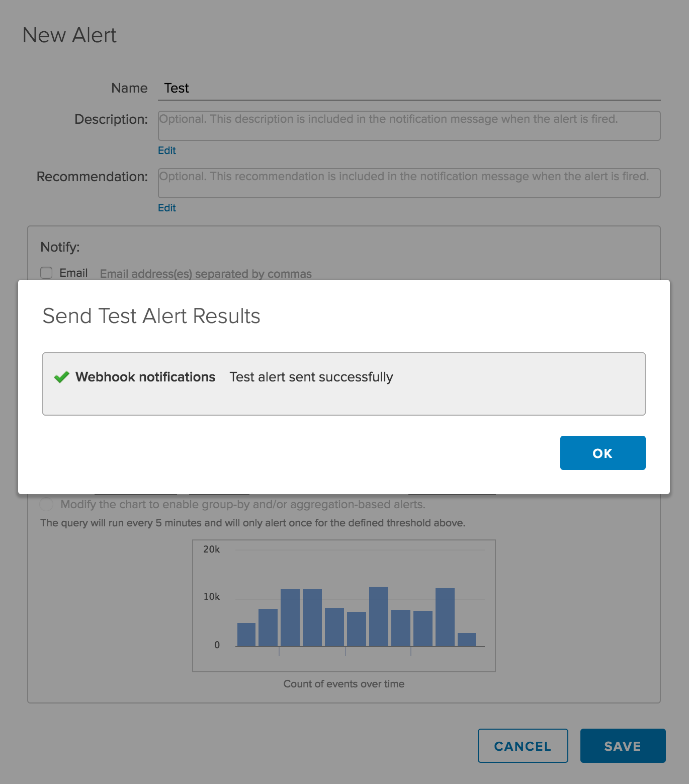Open the Edit link under Description
689x784 pixels.
[x=167, y=150]
